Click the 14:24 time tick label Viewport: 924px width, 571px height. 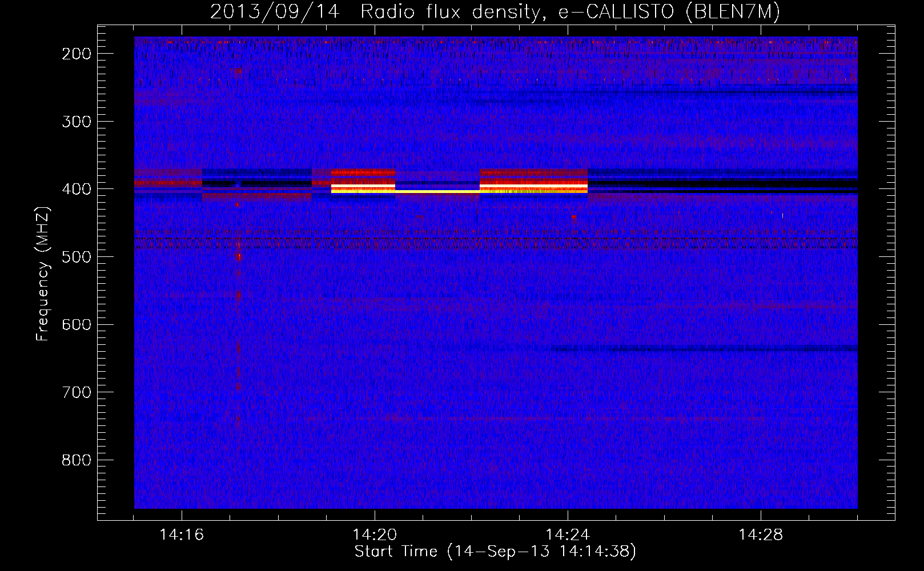(568, 535)
